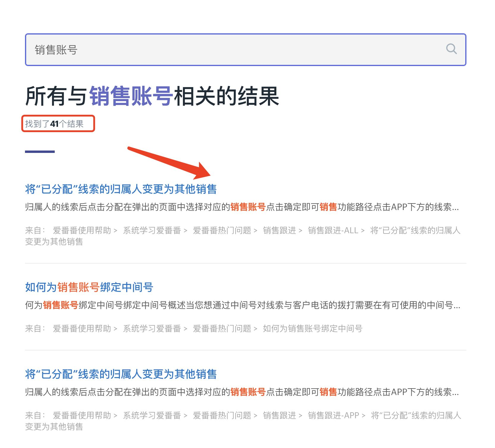Viewport: 495px width, 448px height.
Task: Go to 销售跟进 breadcrumb in the third result
Action: (280, 415)
